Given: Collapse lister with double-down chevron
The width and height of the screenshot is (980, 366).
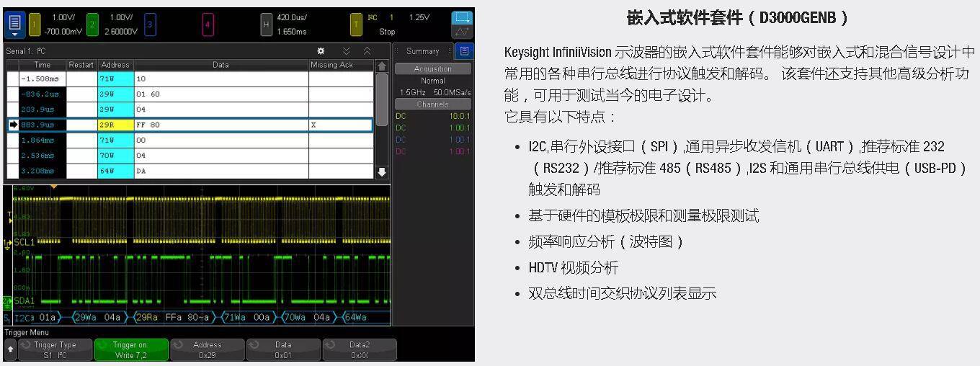Looking at the screenshot, I should click(x=347, y=51).
